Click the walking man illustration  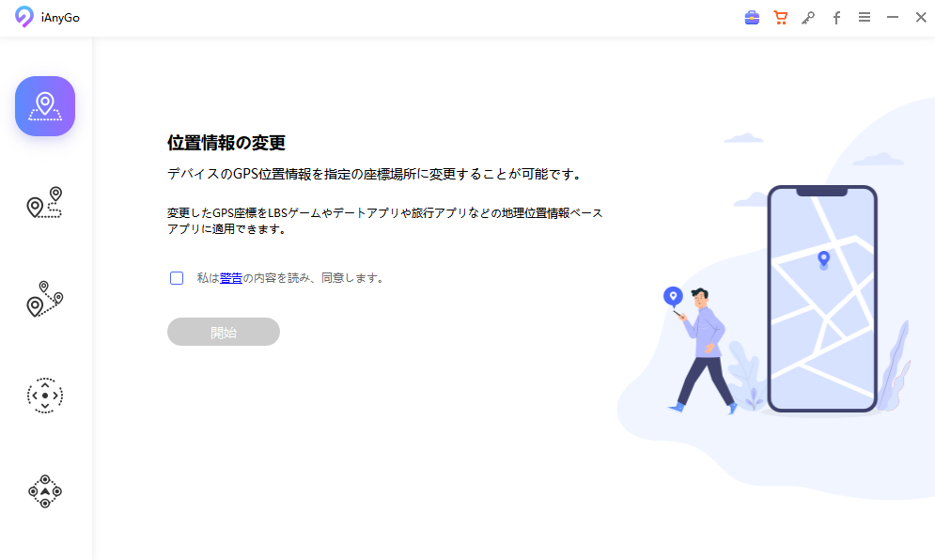point(699,350)
